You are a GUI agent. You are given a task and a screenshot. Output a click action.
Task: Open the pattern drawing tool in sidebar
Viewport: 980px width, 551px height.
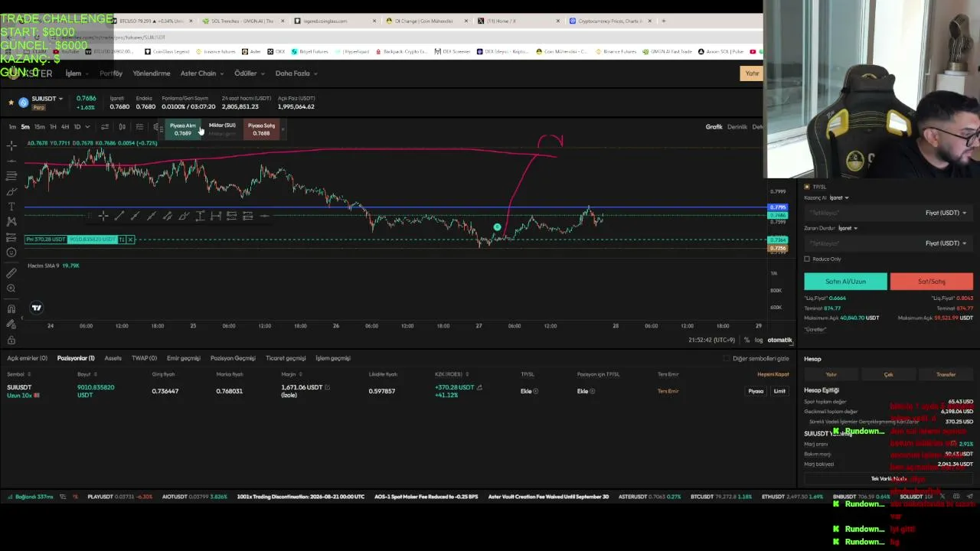(11, 222)
